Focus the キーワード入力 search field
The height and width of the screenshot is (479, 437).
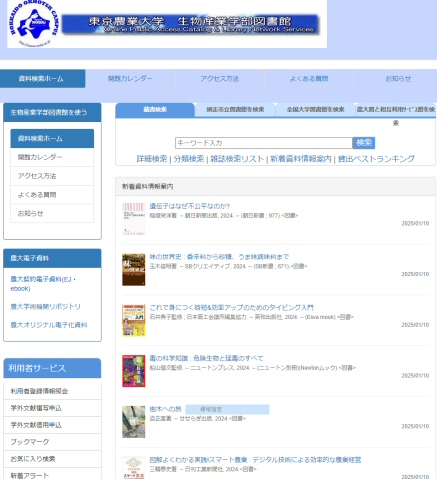(264, 143)
